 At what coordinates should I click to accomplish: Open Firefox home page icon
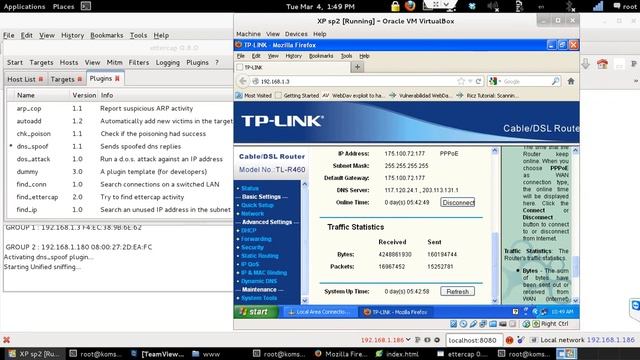[571, 81]
